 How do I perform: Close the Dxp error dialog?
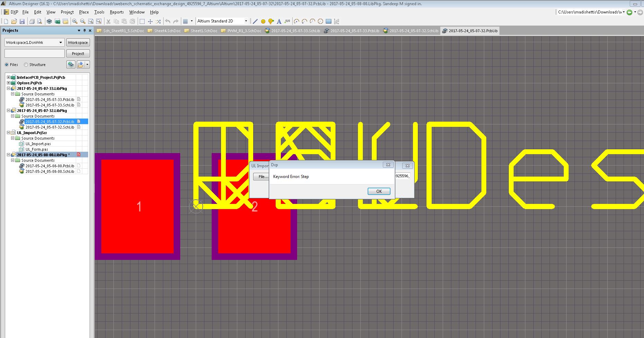388,165
